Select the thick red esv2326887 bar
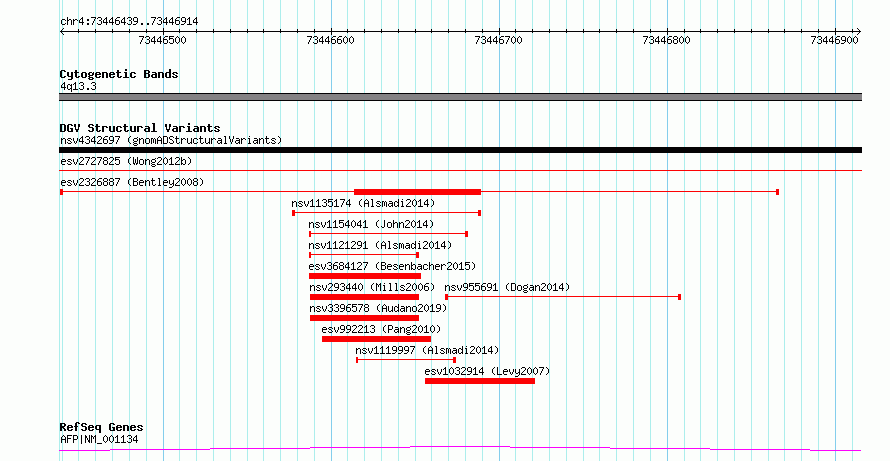 pos(417,192)
